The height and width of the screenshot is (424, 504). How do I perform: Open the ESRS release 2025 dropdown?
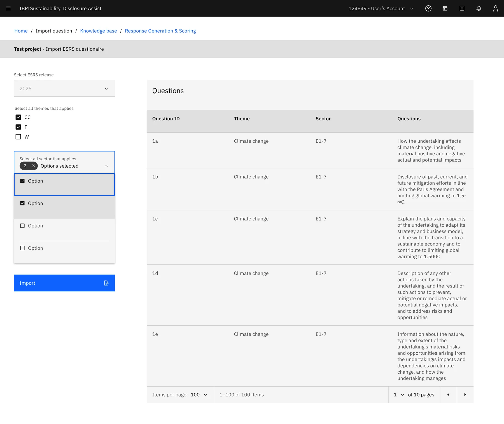(x=64, y=88)
